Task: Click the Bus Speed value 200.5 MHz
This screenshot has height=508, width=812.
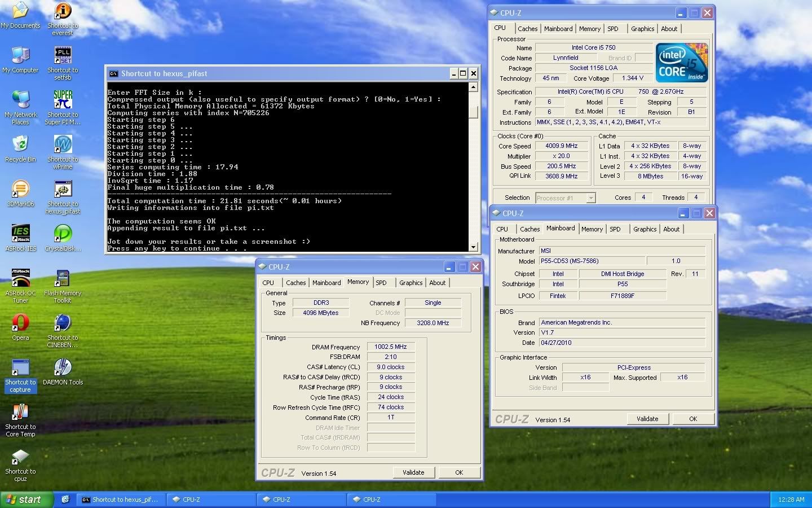Action: [562, 166]
